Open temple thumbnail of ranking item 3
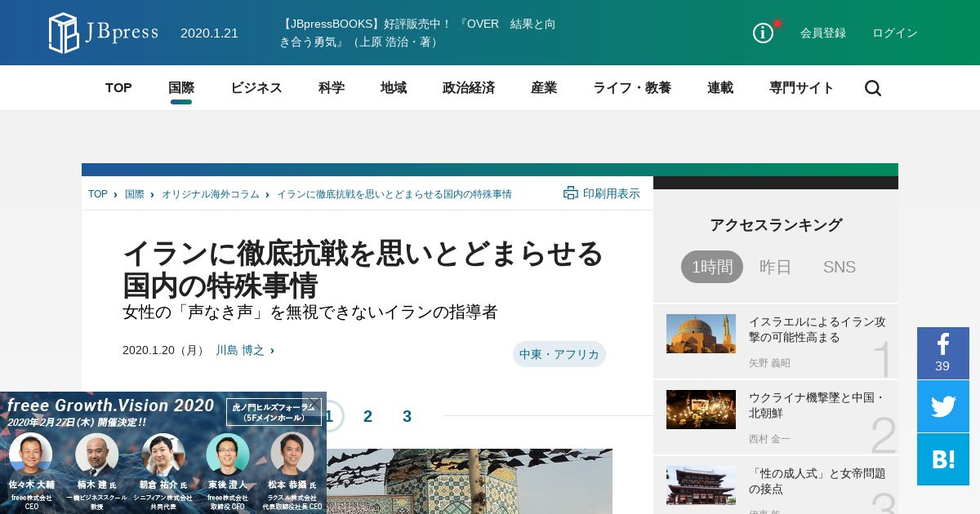980x514 pixels. click(x=701, y=485)
